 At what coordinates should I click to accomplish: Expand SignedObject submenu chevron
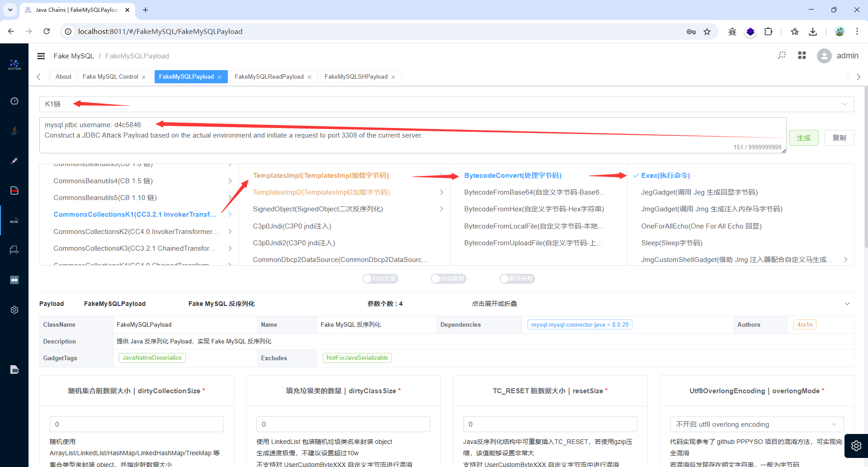(x=442, y=209)
